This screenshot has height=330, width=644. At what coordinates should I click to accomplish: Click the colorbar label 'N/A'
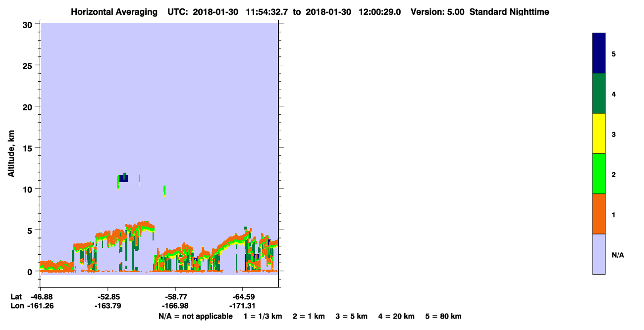618,255
